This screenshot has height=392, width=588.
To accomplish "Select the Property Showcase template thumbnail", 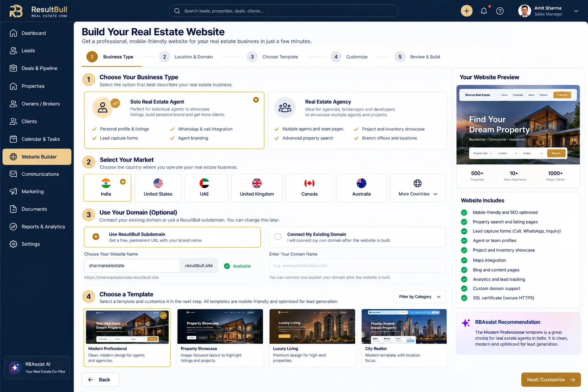I will pyautogui.click(x=220, y=327).
